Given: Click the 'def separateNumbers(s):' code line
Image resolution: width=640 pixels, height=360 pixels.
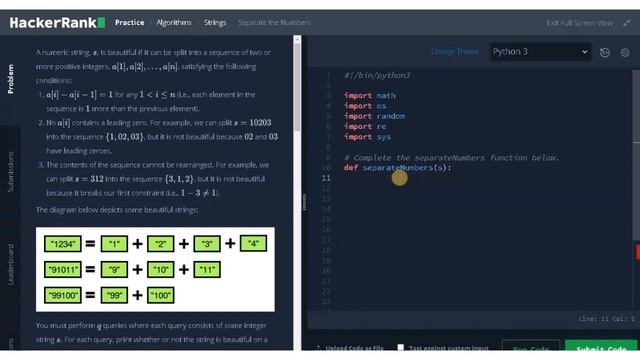Looking at the screenshot, I should point(398,168).
